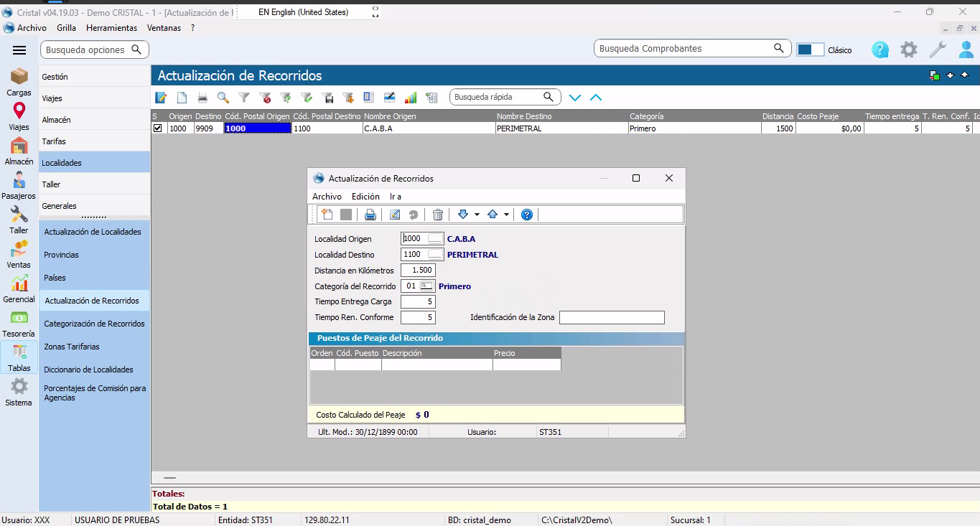Open Localidad Origen lookup button
Image resolution: width=980 pixels, height=526 pixels.
pyautogui.click(x=435, y=239)
